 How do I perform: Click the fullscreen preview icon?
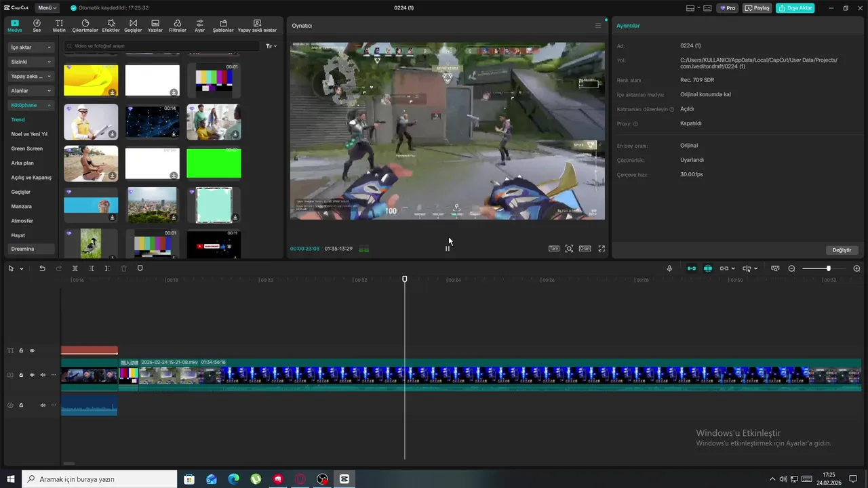coord(601,249)
